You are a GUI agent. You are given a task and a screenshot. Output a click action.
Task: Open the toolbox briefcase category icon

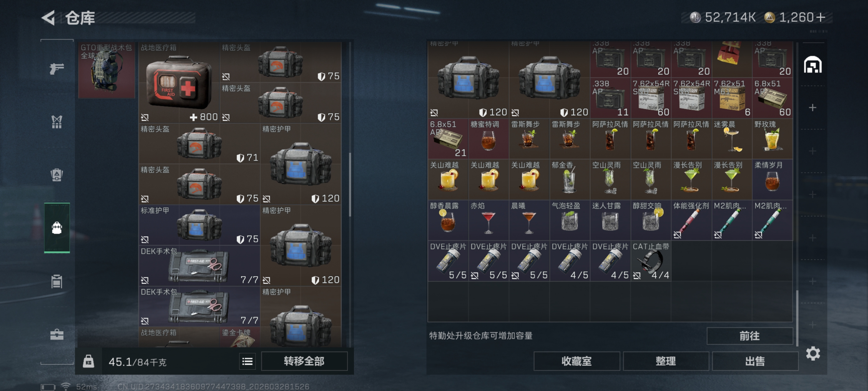pyautogui.click(x=57, y=334)
